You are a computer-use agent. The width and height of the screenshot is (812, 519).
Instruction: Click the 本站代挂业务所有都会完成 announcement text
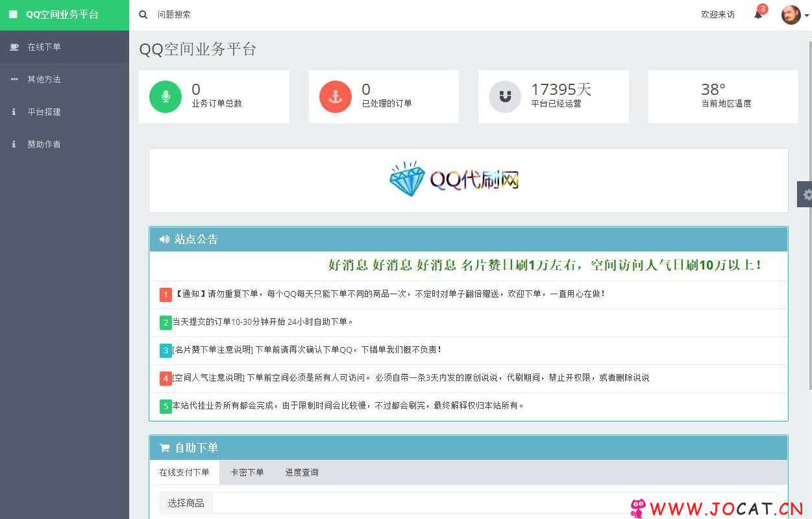pos(348,405)
